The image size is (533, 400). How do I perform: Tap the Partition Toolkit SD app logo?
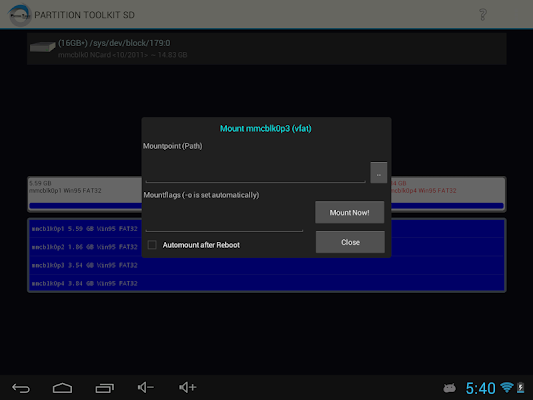[x=19, y=15]
